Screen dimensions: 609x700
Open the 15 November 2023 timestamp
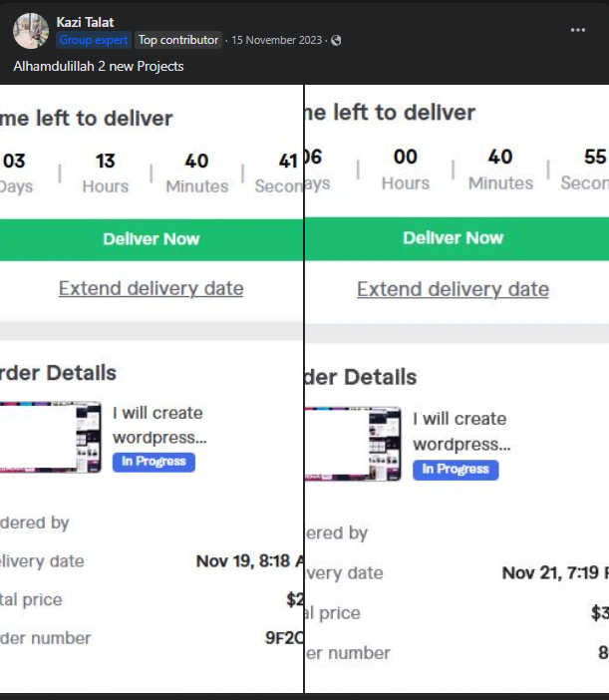coord(277,40)
